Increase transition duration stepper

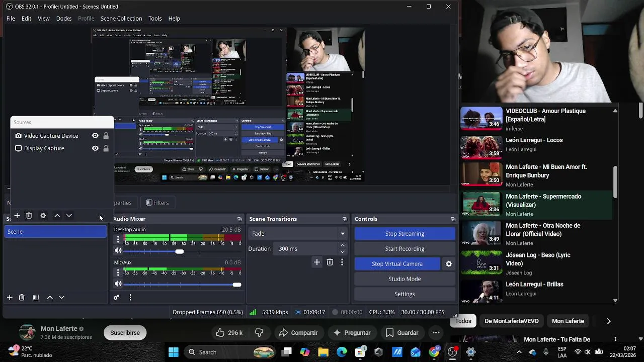coord(343,246)
